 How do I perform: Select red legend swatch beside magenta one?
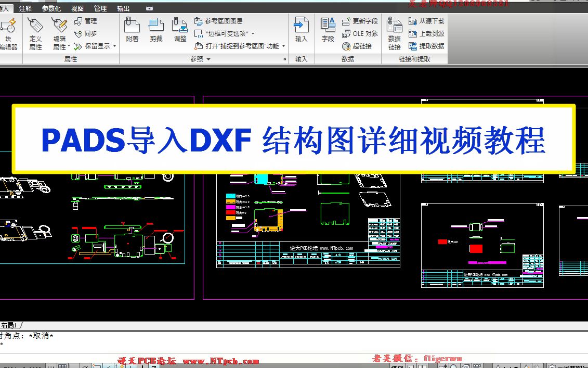point(231,212)
